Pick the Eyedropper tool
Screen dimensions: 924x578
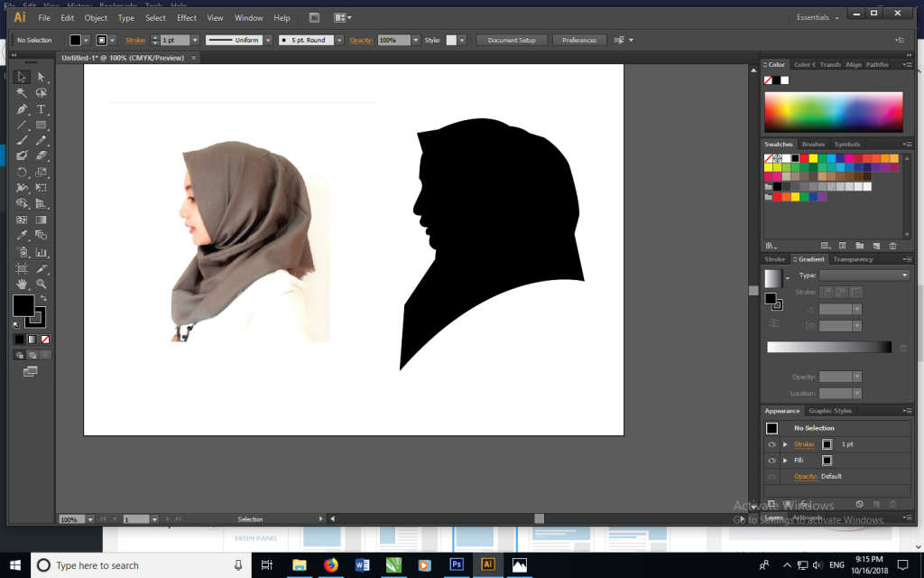[x=22, y=236]
